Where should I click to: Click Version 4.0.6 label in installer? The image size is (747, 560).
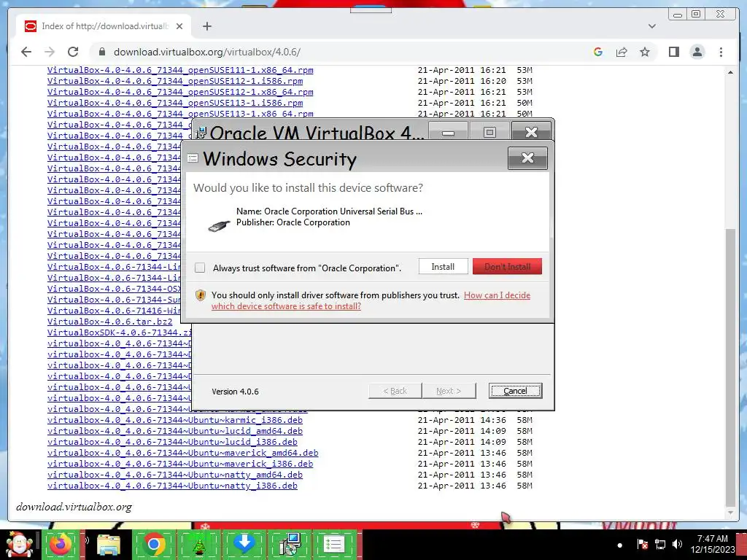(236, 392)
